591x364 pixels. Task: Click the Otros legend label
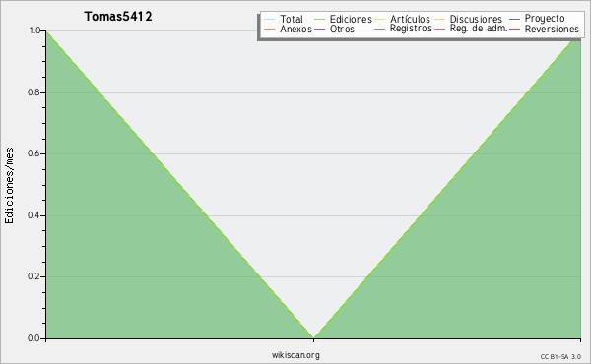pos(342,29)
